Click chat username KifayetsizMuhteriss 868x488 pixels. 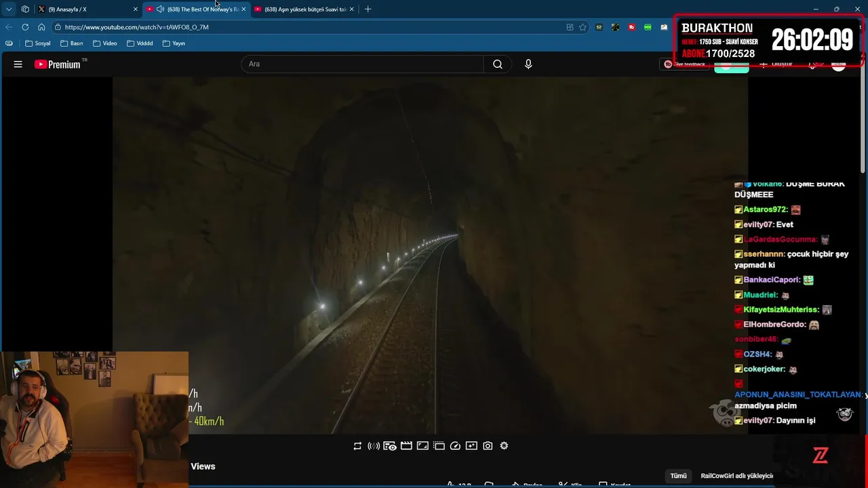point(781,310)
